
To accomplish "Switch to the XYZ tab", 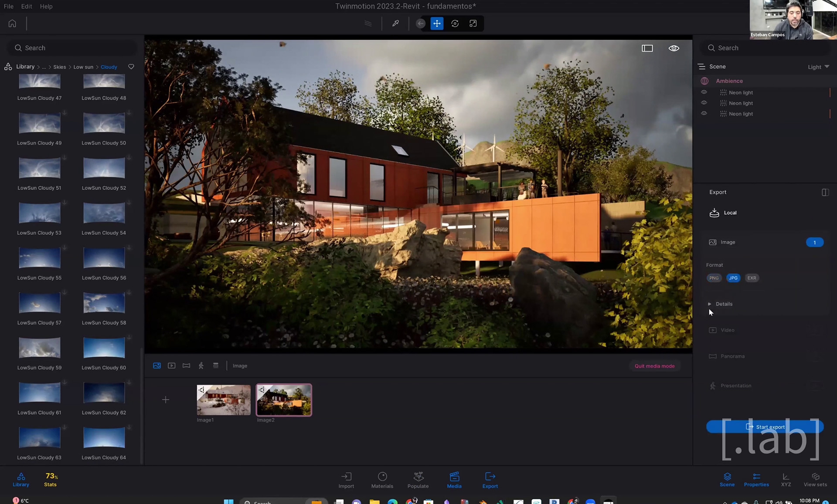I will [x=786, y=480].
